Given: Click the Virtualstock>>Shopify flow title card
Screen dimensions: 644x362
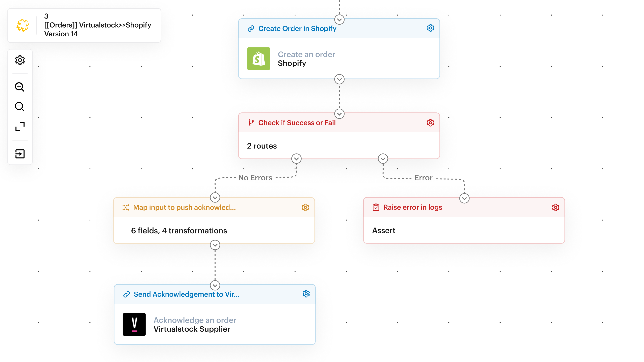Looking at the screenshot, I should pos(84,25).
